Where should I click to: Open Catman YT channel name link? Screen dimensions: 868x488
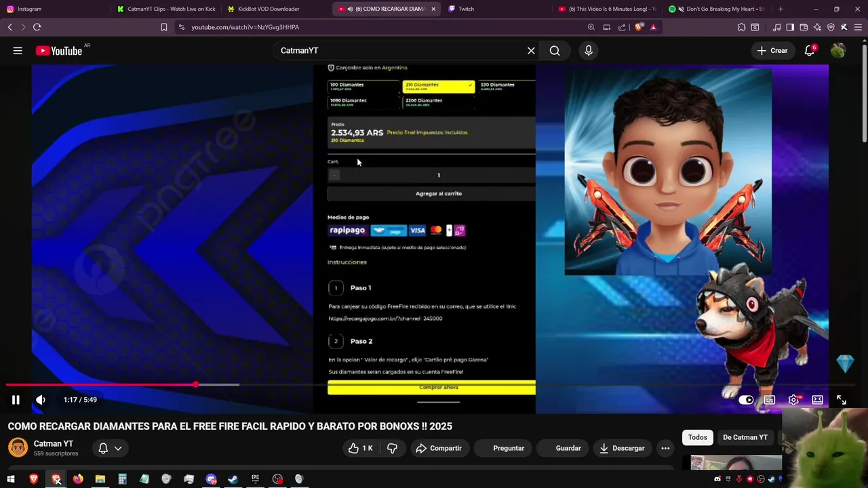54,444
